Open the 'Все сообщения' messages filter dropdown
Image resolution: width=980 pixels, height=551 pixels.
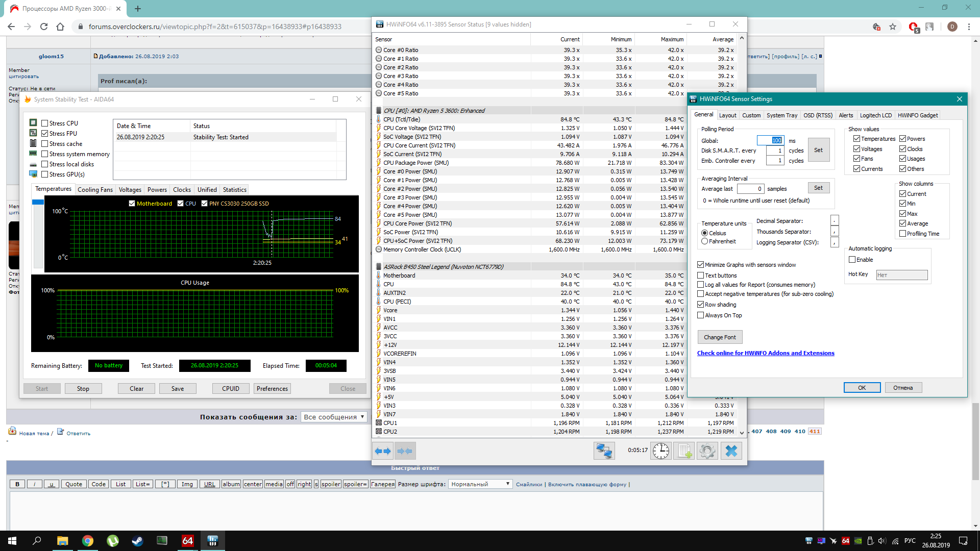[334, 417]
